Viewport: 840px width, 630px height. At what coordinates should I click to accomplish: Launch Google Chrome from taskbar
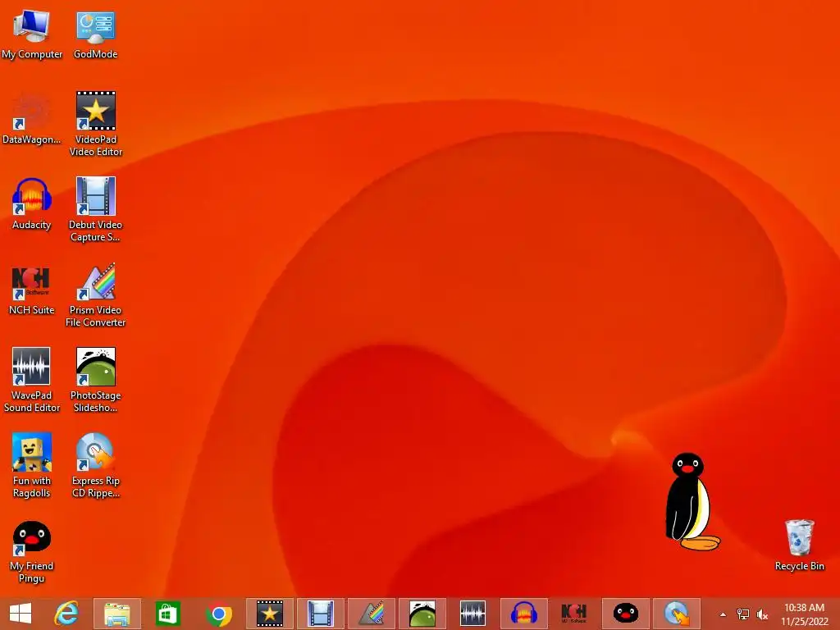click(218, 614)
